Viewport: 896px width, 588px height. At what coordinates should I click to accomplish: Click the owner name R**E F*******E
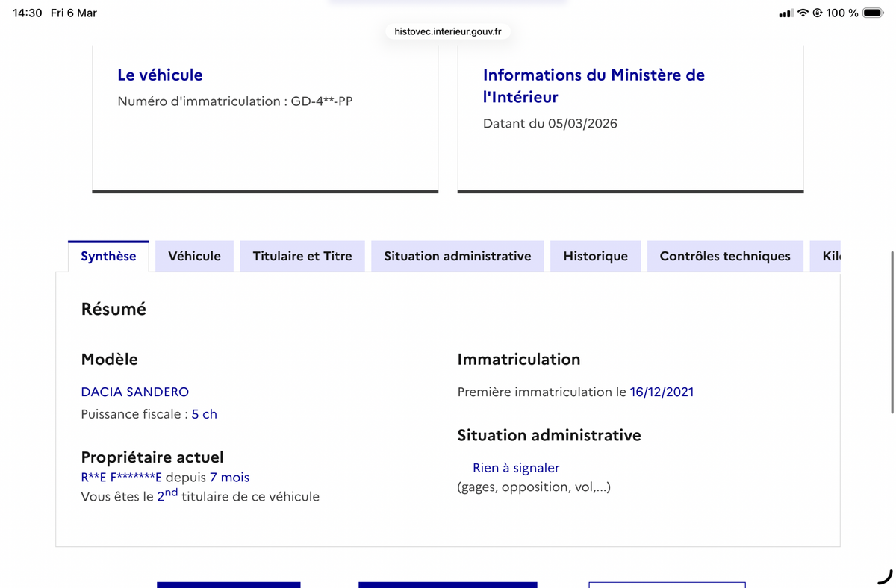pyautogui.click(x=121, y=478)
